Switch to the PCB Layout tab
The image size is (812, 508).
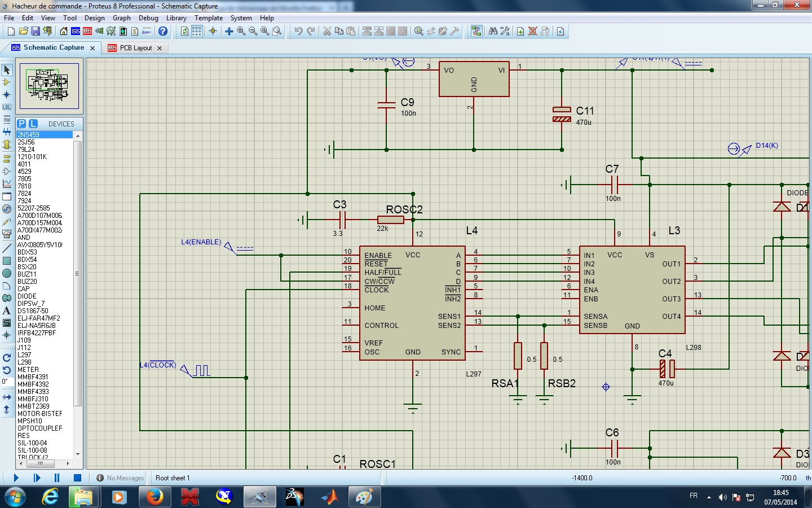(x=135, y=48)
